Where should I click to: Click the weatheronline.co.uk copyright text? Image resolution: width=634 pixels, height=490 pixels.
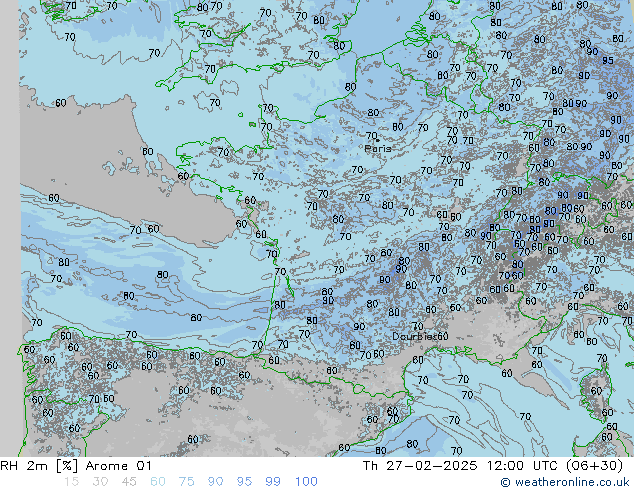[565, 482]
